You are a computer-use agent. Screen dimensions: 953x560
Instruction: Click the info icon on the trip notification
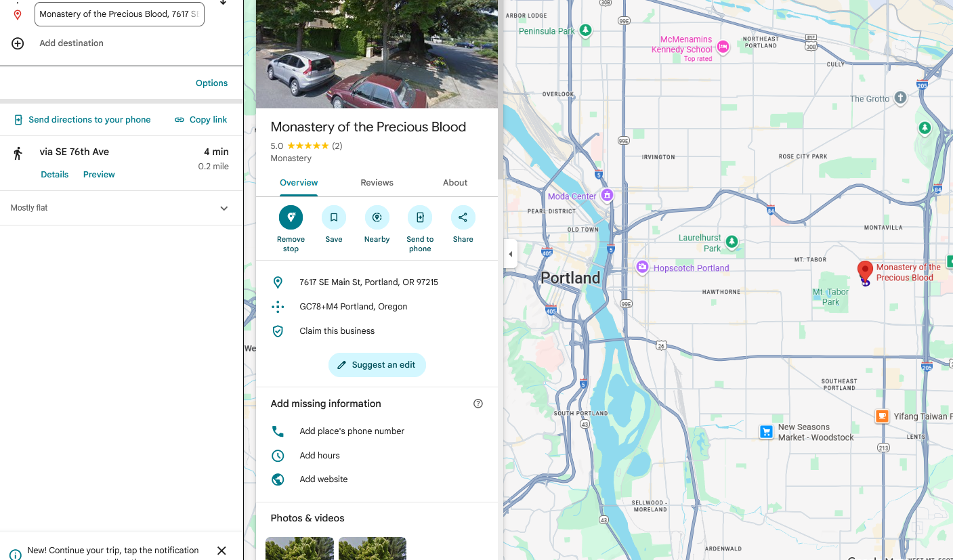click(x=15, y=555)
